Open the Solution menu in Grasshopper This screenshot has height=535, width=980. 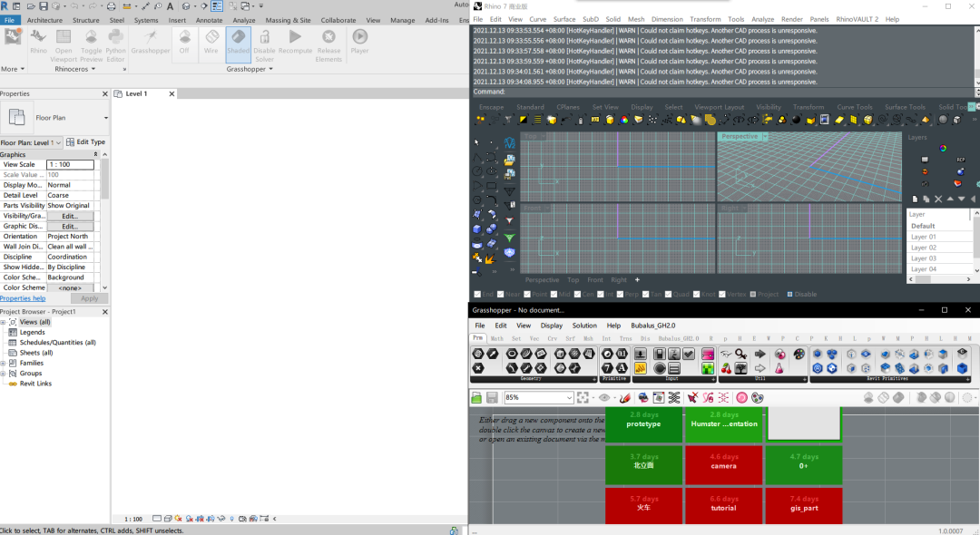click(584, 326)
